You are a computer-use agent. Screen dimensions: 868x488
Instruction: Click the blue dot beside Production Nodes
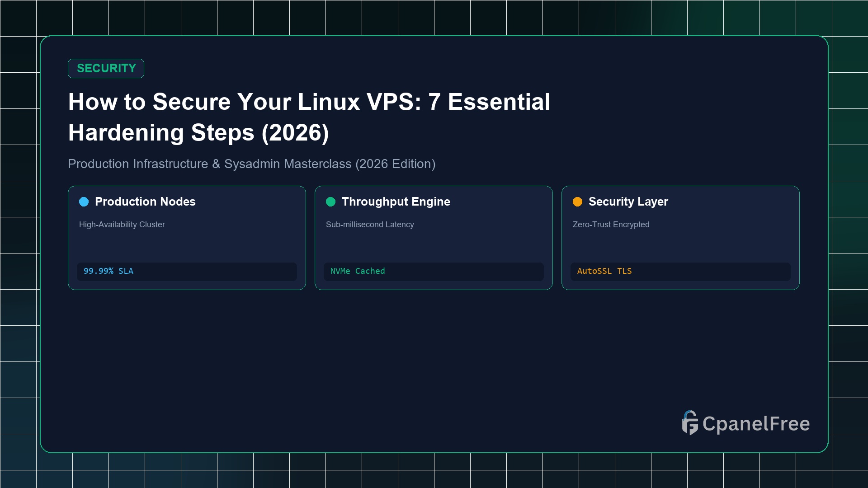(x=84, y=202)
